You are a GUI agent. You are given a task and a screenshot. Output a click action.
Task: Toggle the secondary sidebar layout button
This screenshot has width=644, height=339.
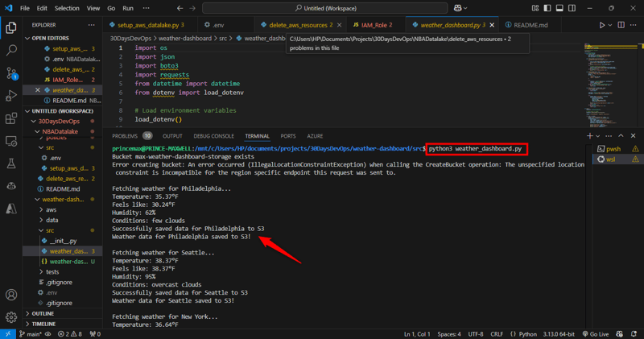pyautogui.click(x=572, y=8)
